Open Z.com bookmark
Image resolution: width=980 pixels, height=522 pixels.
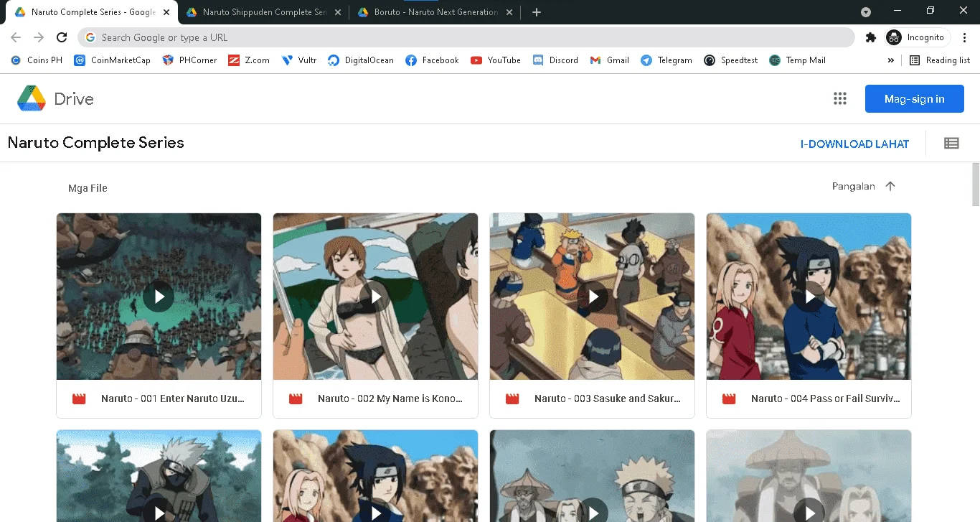pyautogui.click(x=249, y=60)
